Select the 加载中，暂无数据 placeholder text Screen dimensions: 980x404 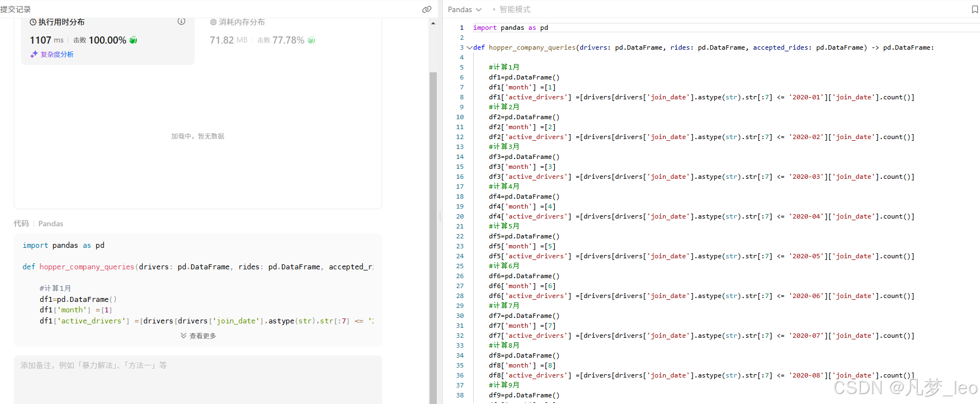coord(197,136)
